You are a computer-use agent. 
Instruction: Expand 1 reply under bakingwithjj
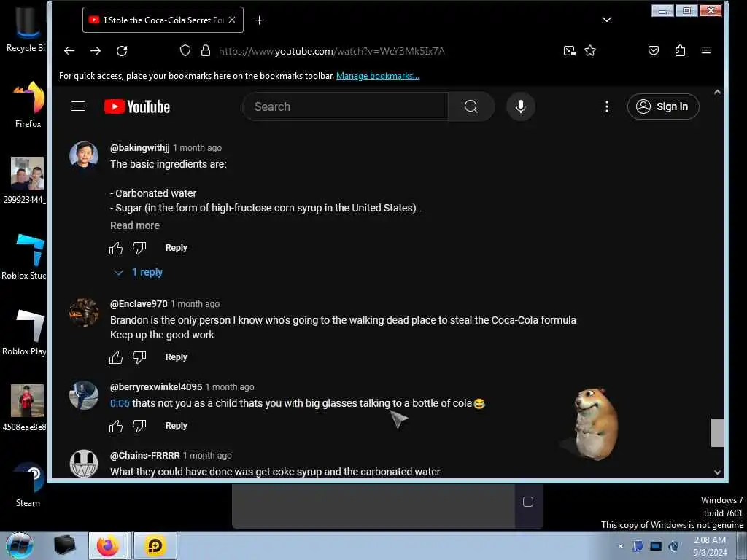[x=139, y=273]
